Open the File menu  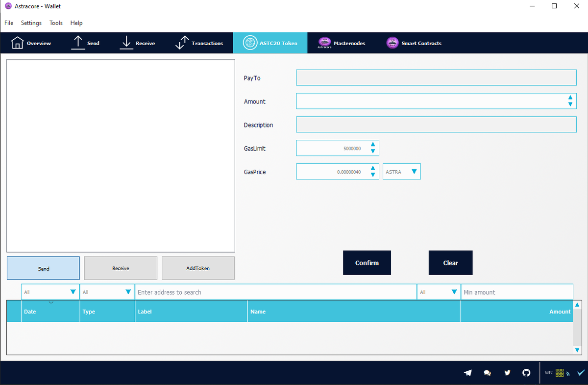9,23
